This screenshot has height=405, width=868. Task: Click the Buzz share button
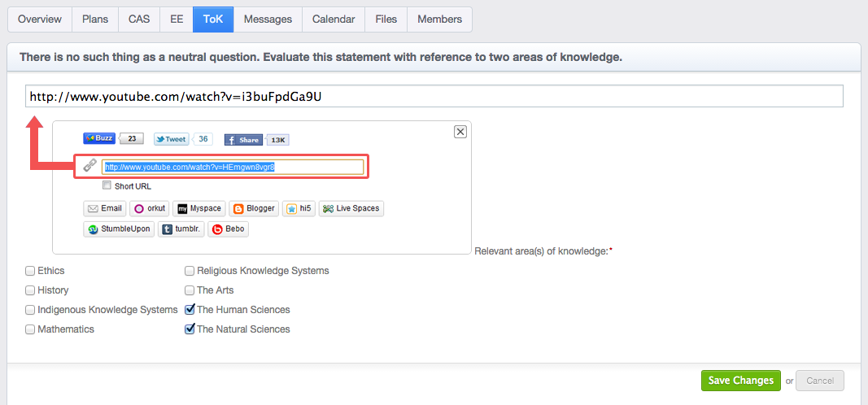[99, 138]
